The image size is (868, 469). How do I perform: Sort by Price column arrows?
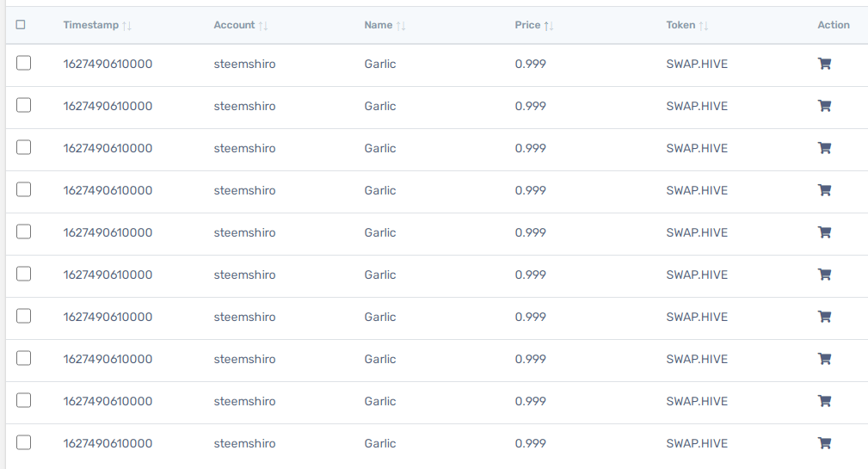click(549, 26)
